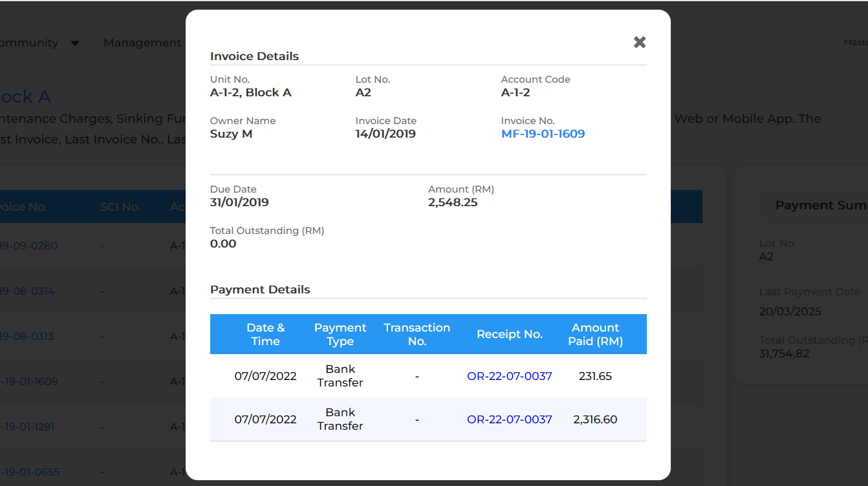Open background invoice ending 19-01-0655

click(30, 472)
